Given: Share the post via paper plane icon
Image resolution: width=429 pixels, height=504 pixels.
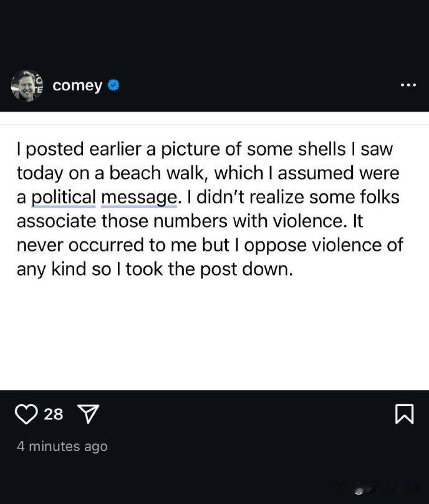Looking at the screenshot, I should tap(89, 414).
